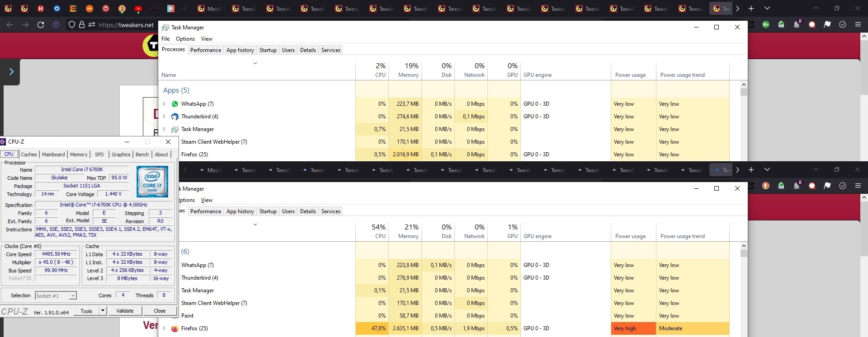Click the green B+ extension in upper Firefox
The width and height of the screenshot is (868, 337).
(x=766, y=25)
